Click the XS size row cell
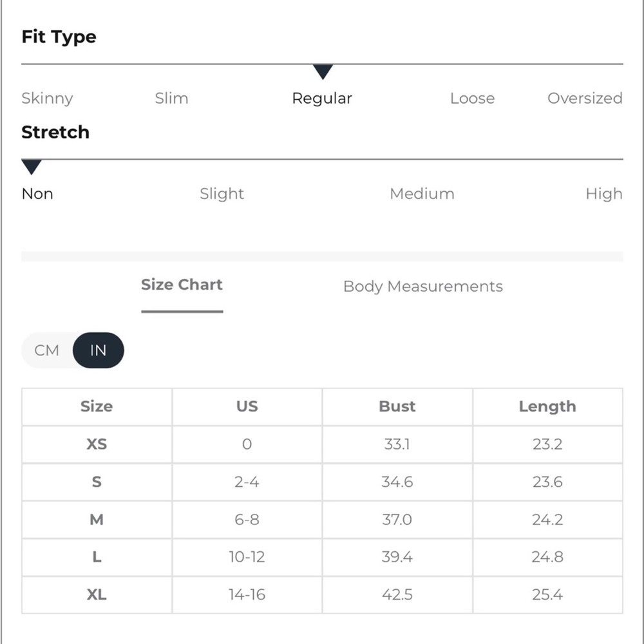 97,444
